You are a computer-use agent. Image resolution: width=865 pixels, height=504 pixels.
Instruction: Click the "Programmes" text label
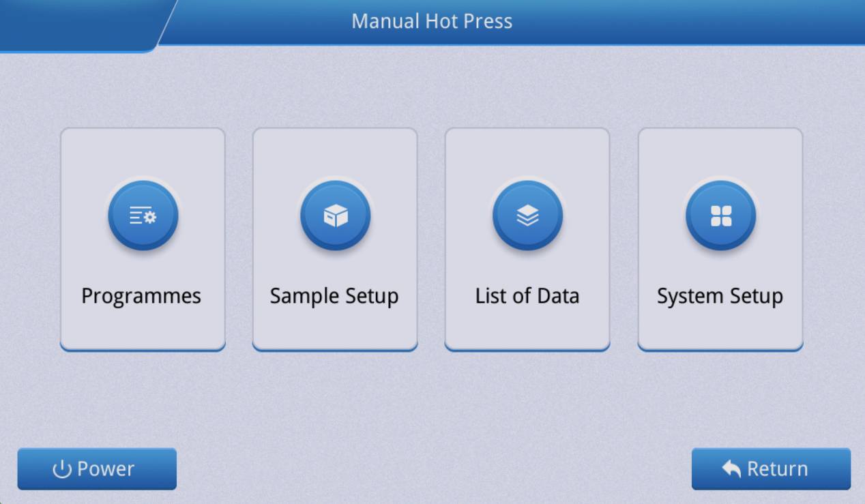pos(141,296)
